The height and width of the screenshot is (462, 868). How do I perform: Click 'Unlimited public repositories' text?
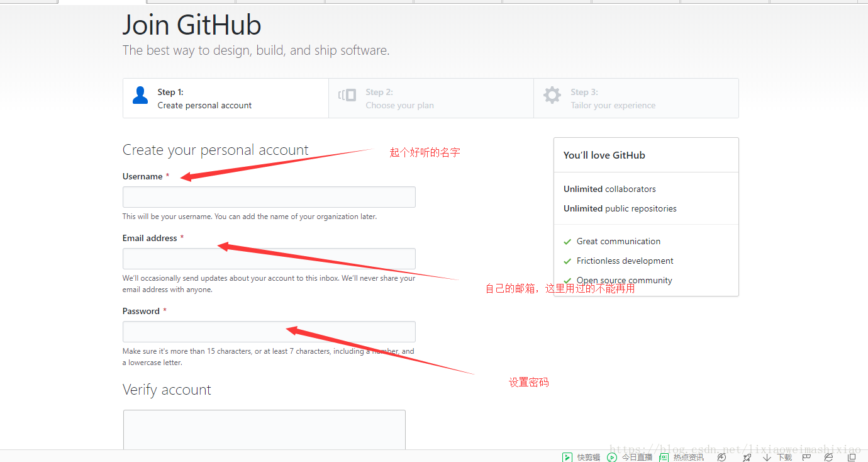point(620,208)
